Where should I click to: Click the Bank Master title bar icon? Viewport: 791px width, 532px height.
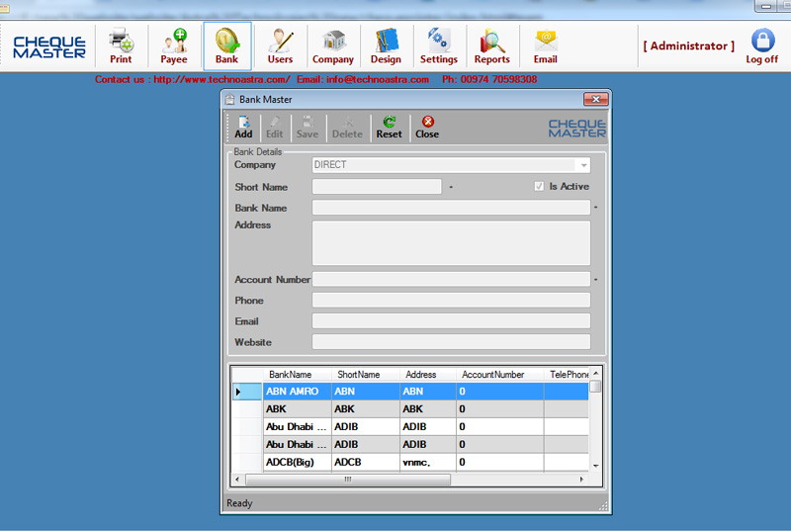[230, 100]
